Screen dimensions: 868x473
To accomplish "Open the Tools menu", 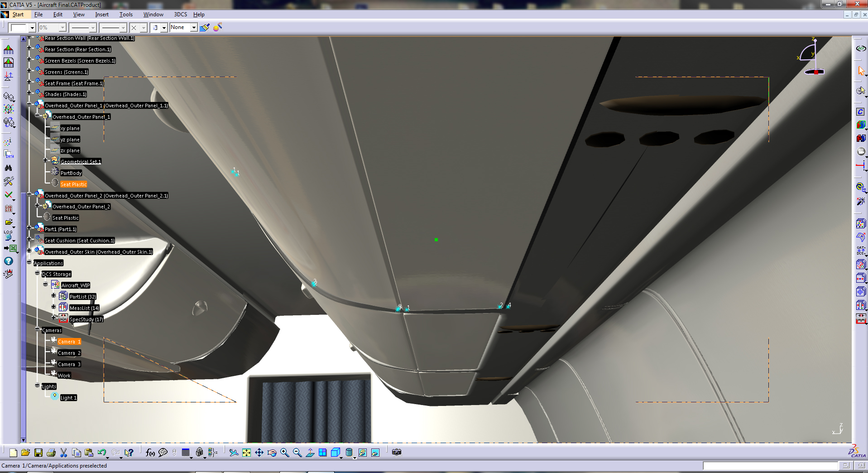I will click(x=126, y=14).
